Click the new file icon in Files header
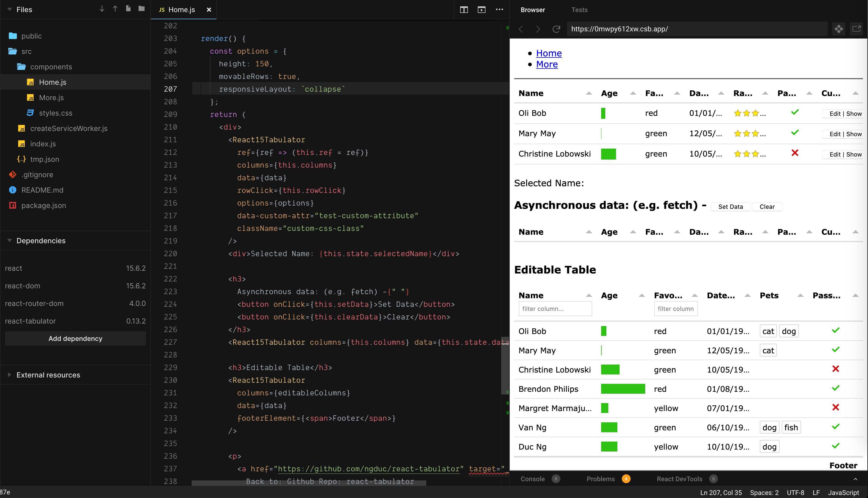Image resolution: width=868 pixels, height=498 pixels. (x=128, y=9)
